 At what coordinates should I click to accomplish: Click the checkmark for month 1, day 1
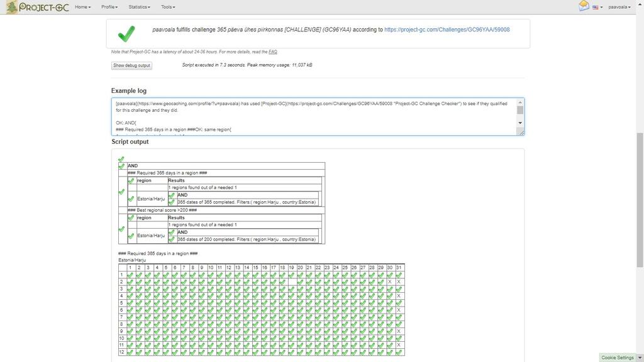[x=130, y=275]
